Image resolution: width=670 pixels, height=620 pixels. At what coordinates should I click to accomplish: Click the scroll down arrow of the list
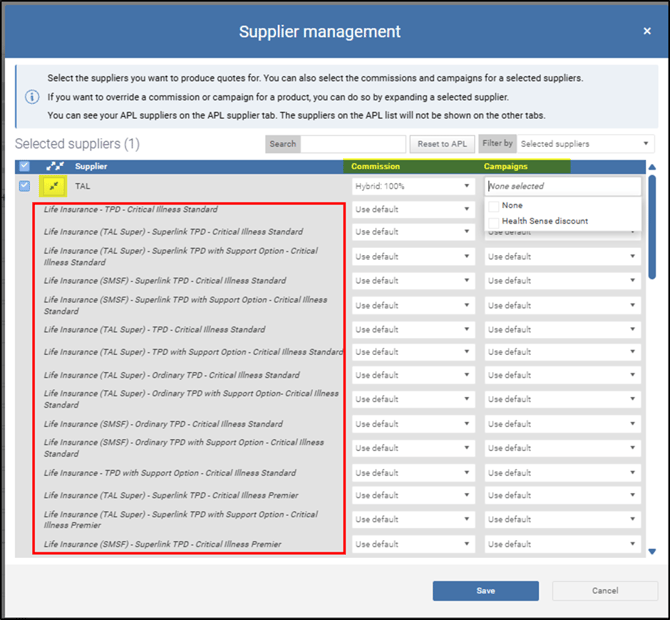click(652, 551)
